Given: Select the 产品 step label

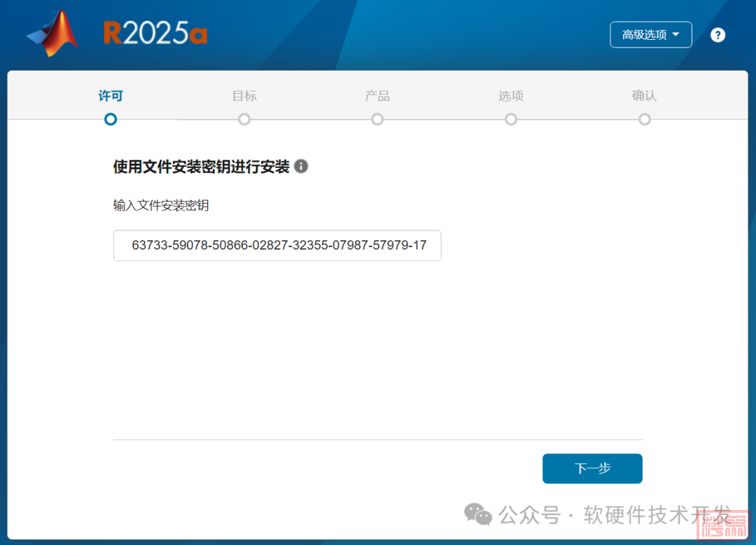Looking at the screenshot, I should (377, 96).
